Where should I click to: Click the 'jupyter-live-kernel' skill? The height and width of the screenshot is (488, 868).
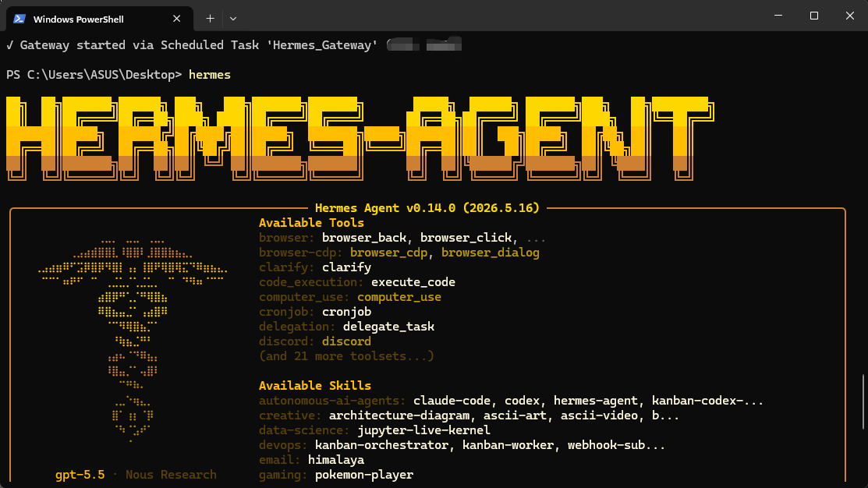coord(423,430)
